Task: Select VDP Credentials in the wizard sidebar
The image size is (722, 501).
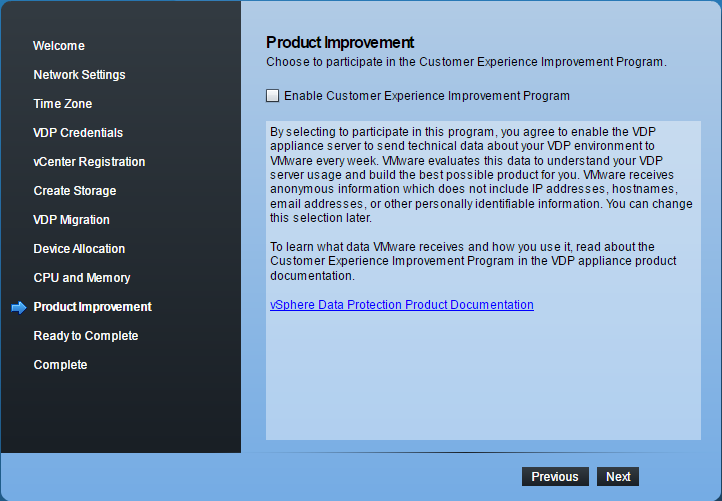Action: click(x=78, y=133)
